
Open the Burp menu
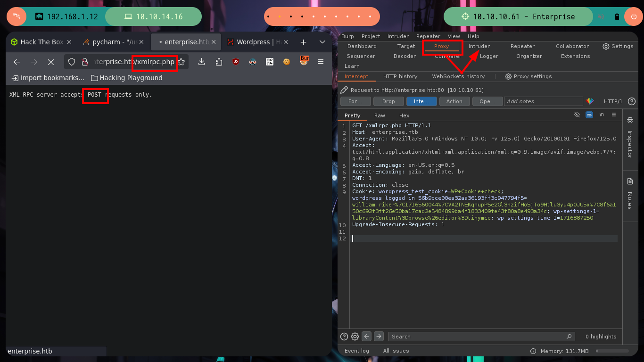pyautogui.click(x=347, y=36)
